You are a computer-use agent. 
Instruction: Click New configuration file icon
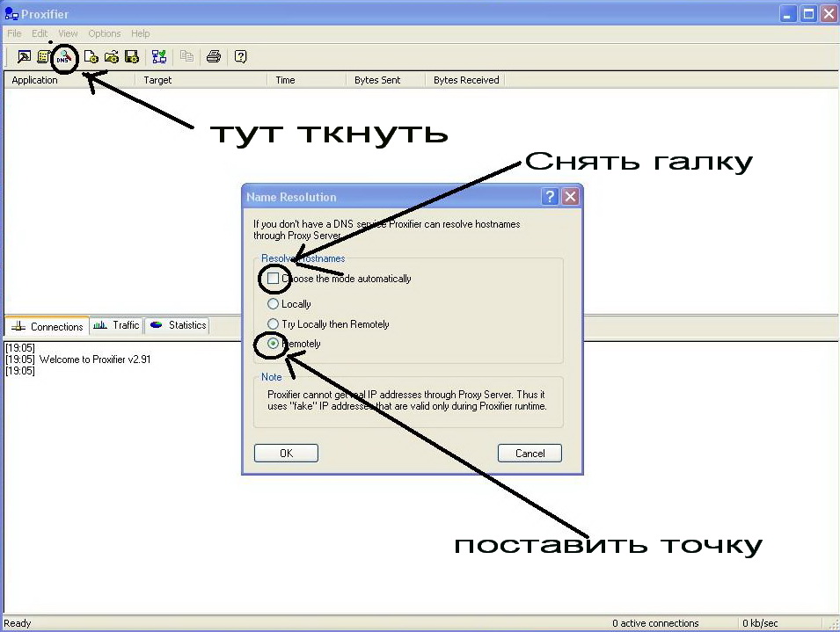91,56
